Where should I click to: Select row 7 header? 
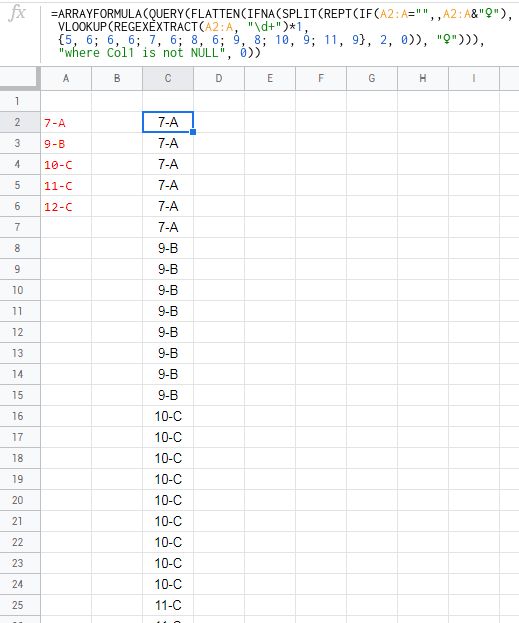[x=20, y=227]
